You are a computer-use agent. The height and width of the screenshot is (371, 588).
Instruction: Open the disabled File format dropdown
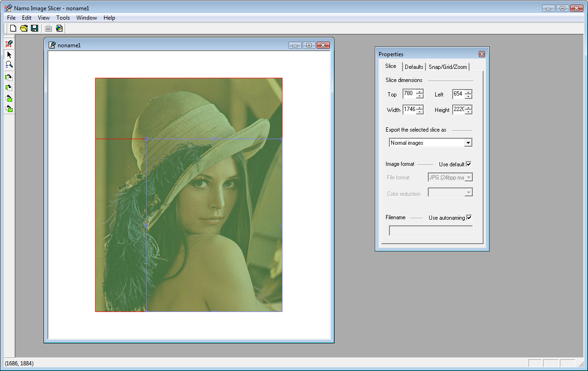(x=469, y=178)
